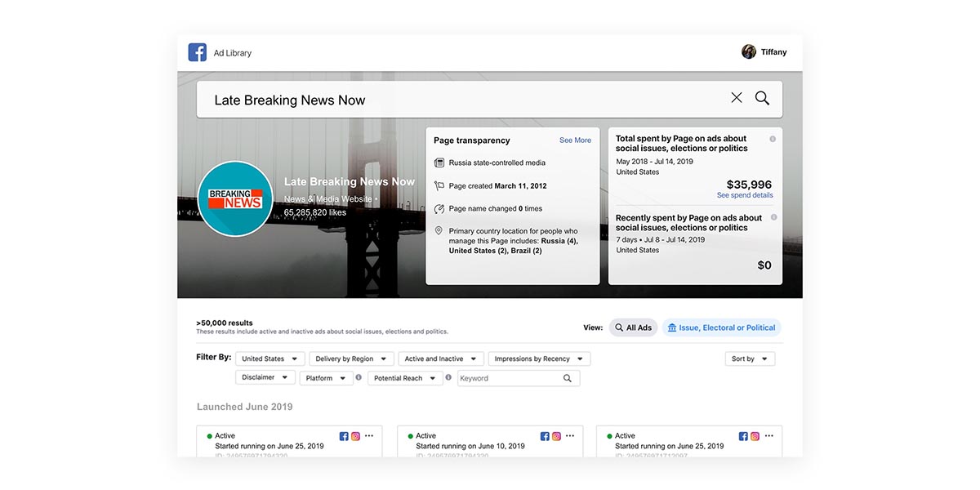980x490 pixels.
Task: Click Instagram icon on first ad card
Action: coord(355,436)
